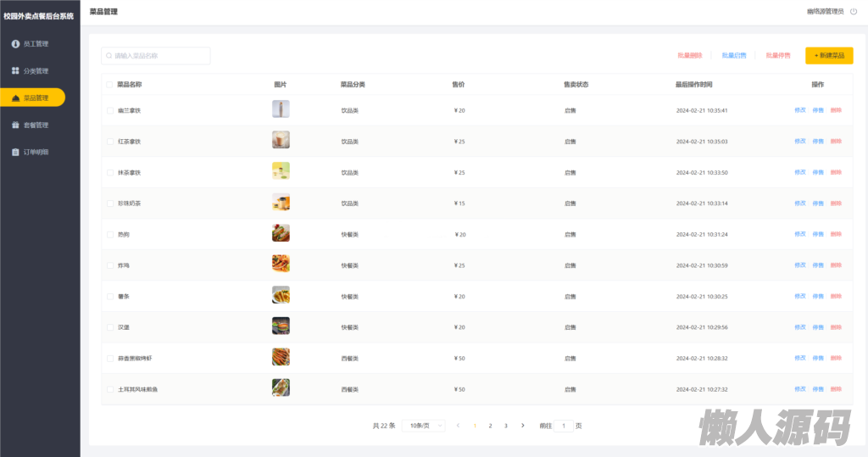Toggle the select-all checkbox in header

[x=109, y=85]
